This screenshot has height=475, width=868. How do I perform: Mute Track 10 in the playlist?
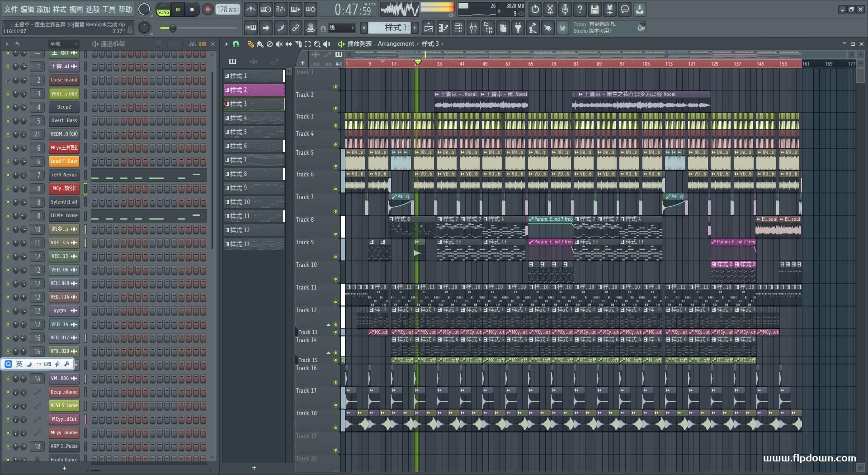point(335,279)
